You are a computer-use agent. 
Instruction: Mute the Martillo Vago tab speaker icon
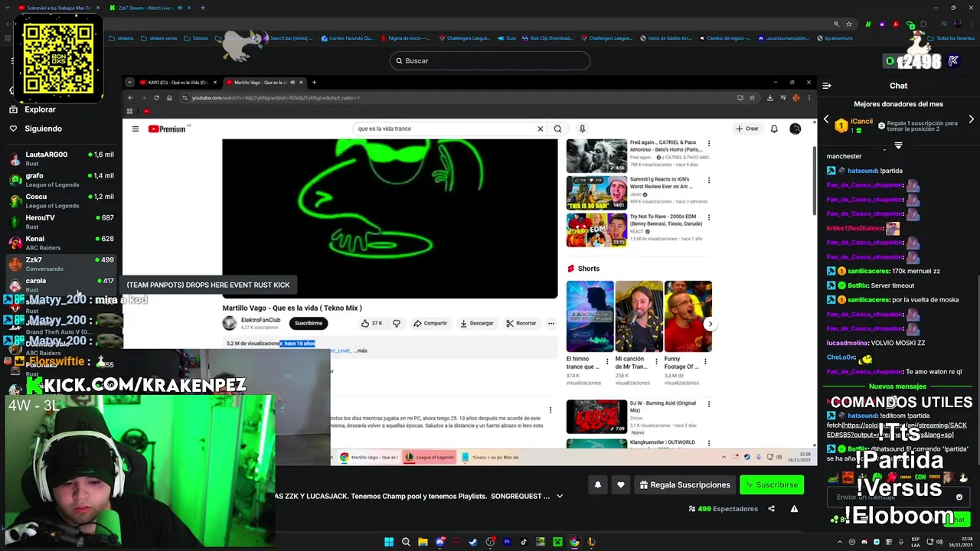(292, 82)
